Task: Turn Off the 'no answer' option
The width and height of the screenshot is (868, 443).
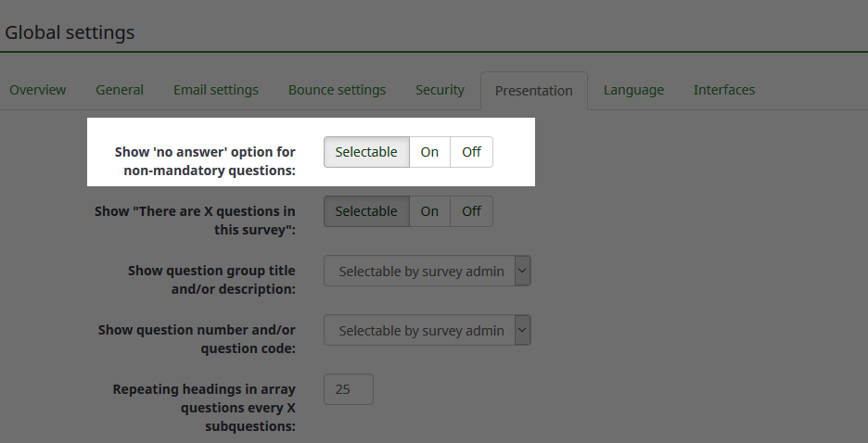Action: [x=471, y=152]
